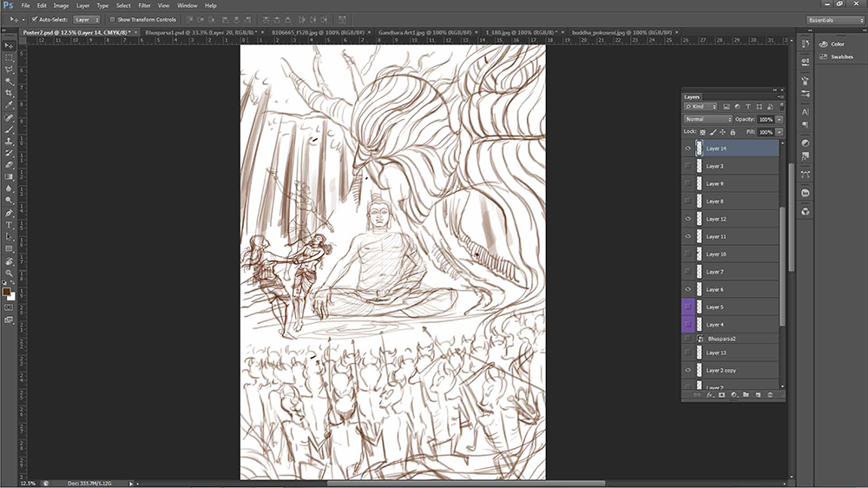Select the Lasso tool
Screen dimensions: 868x488
coord(9,69)
